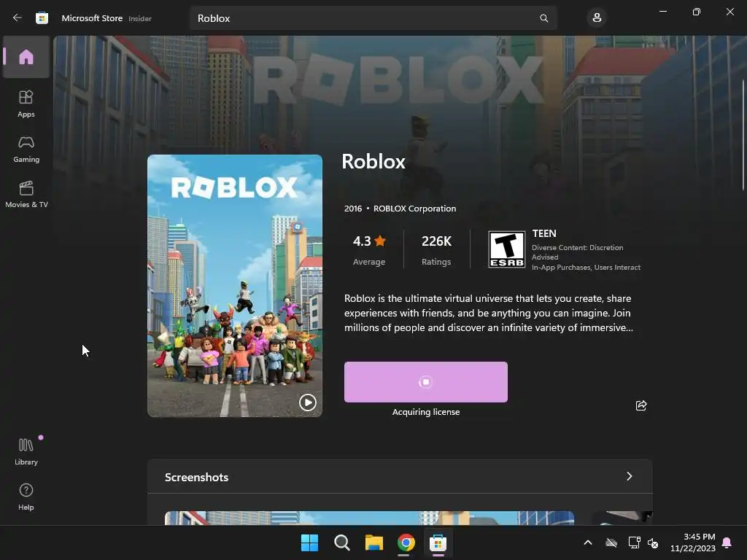Open the Apps section
Screen dimensions: 747x560
[26, 104]
